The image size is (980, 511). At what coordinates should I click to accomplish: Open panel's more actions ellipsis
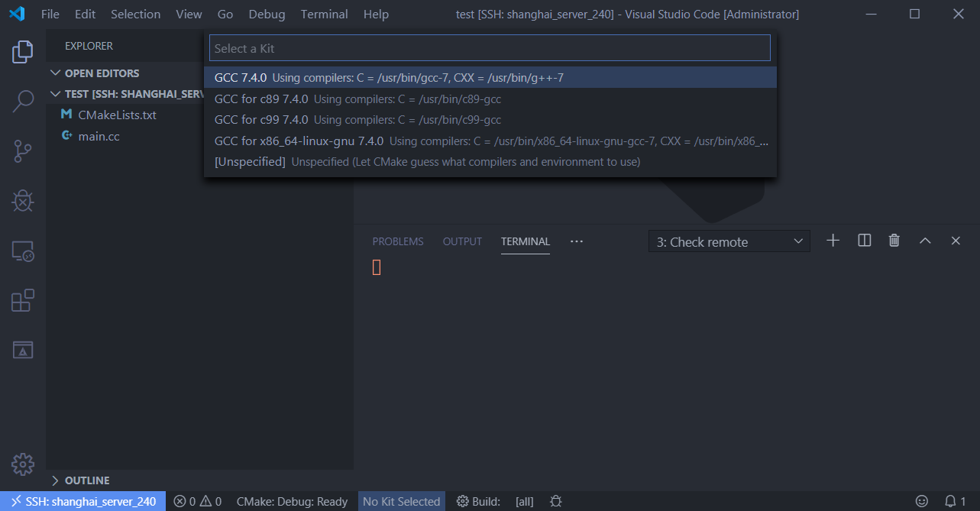tap(577, 241)
